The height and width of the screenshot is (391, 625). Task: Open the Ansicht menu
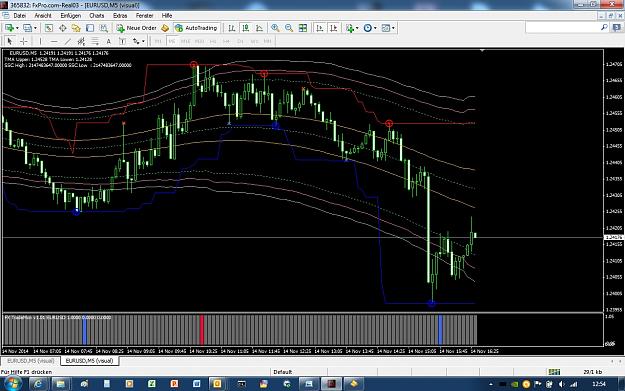point(43,16)
